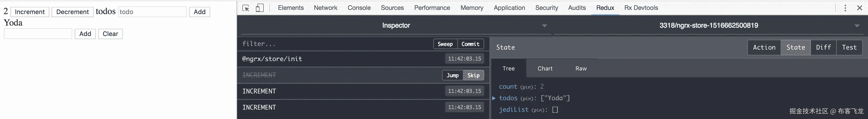This screenshot has width=868, height=119.
Task: Switch inspector view to Diff
Action: [x=823, y=47]
